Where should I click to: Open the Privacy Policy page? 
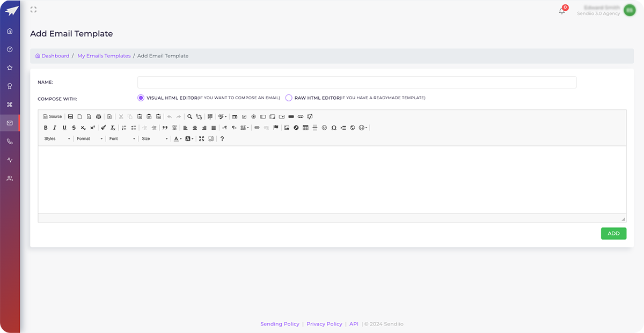tap(324, 324)
